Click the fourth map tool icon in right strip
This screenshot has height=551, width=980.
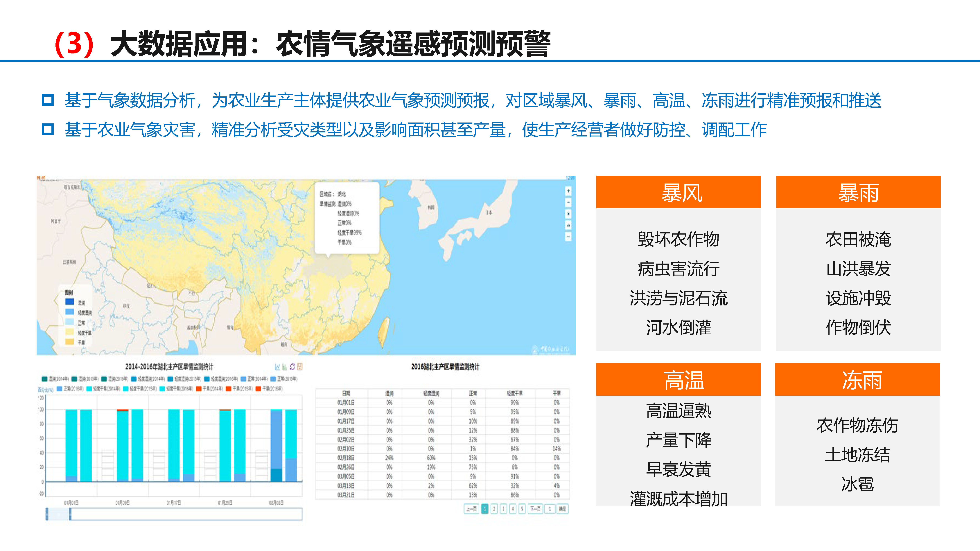click(x=568, y=225)
